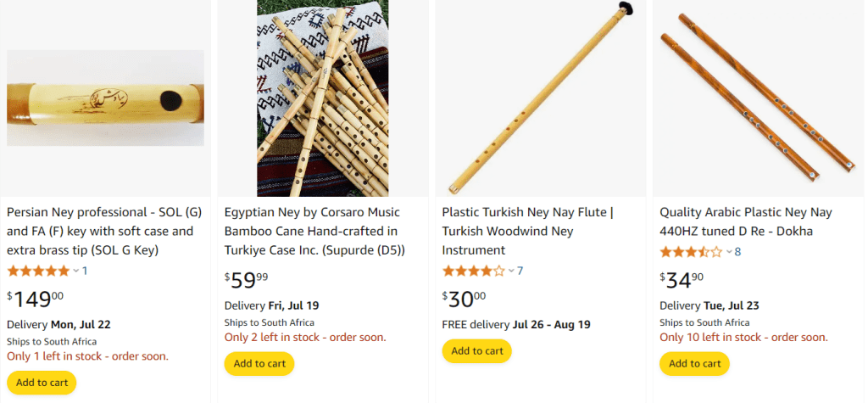
Task: Expand rating breakdown chevron for Turkish Ney
Action: pos(511,271)
